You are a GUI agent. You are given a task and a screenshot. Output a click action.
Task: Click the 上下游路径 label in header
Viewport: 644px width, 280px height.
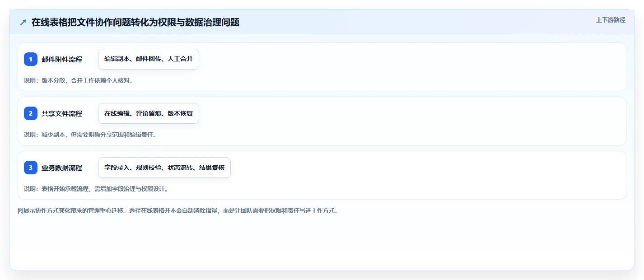click(611, 20)
